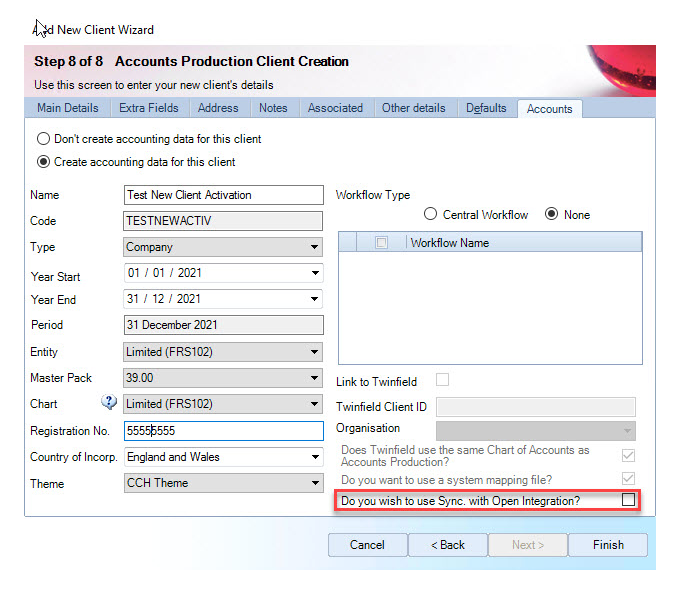The image size is (688, 591).
Task: Choose Central Workflow radio button
Action: pyautogui.click(x=431, y=214)
